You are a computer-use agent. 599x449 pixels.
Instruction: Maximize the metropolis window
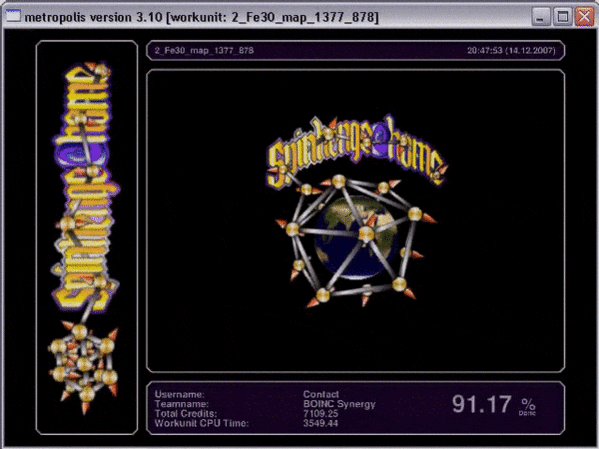(562, 17)
